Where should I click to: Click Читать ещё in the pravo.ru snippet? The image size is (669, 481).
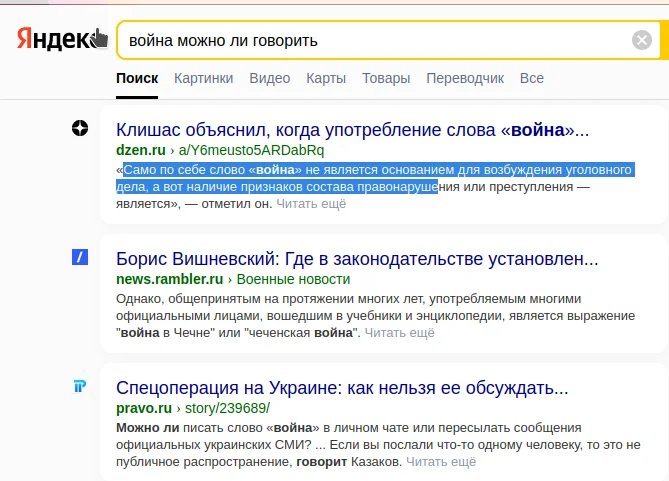[441, 462]
